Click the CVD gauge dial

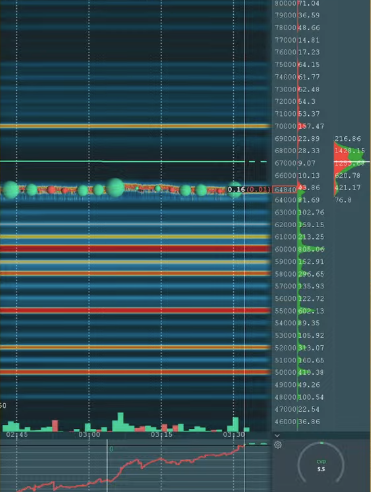[321, 463]
